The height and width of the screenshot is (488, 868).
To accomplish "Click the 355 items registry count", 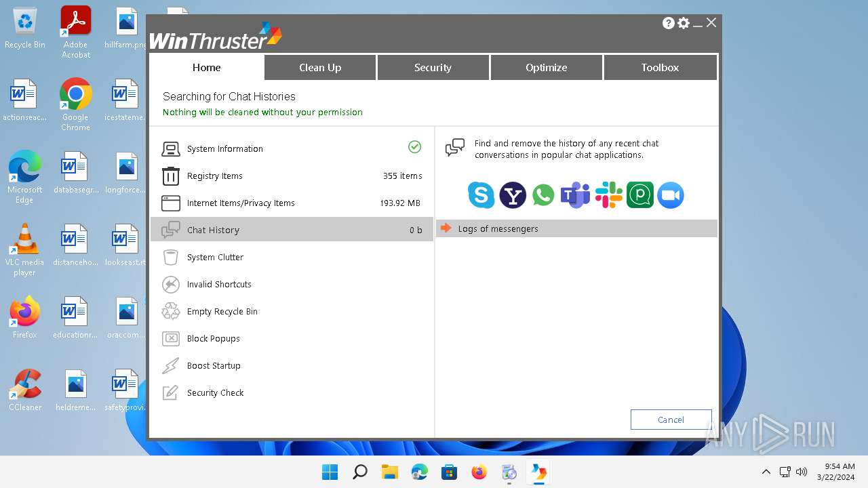I will click(403, 176).
